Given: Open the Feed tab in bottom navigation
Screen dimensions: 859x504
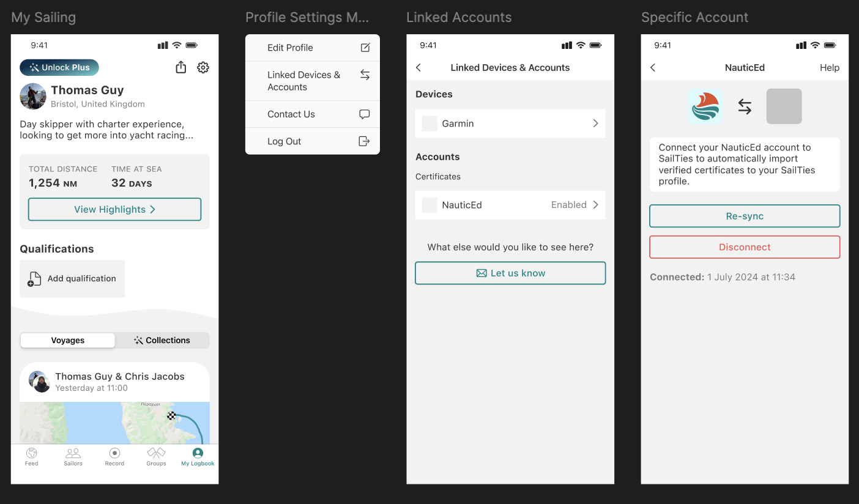Looking at the screenshot, I should [32, 457].
